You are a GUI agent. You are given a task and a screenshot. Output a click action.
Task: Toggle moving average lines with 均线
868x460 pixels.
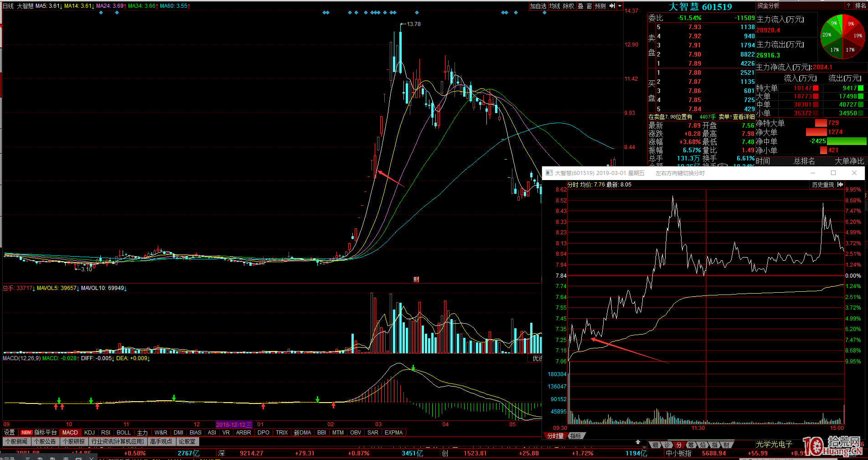pyautogui.click(x=554, y=6)
